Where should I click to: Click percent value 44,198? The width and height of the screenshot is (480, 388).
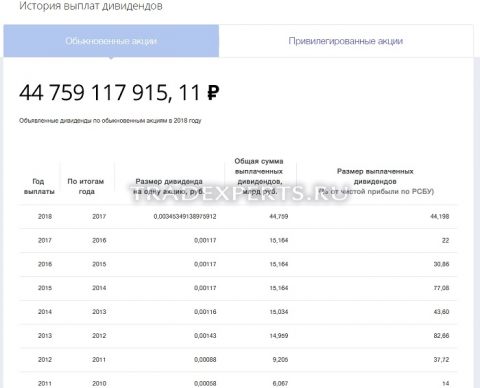pos(440,216)
